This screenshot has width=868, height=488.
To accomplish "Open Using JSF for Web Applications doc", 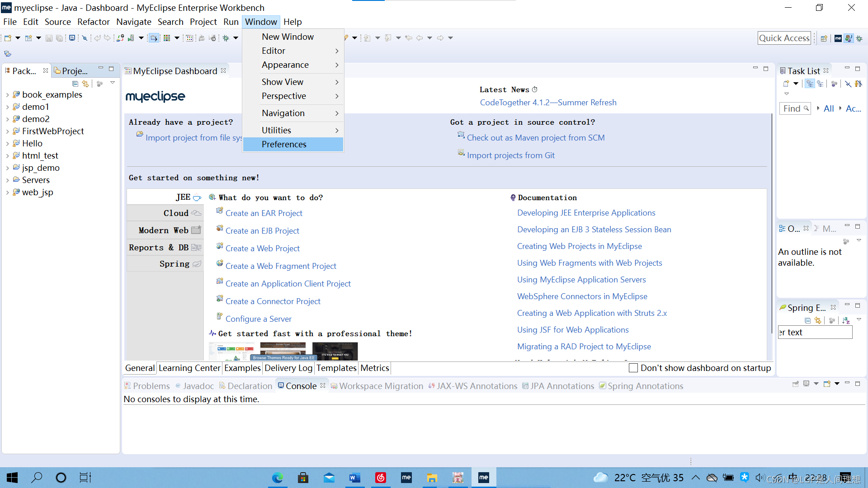I will [x=573, y=330].
